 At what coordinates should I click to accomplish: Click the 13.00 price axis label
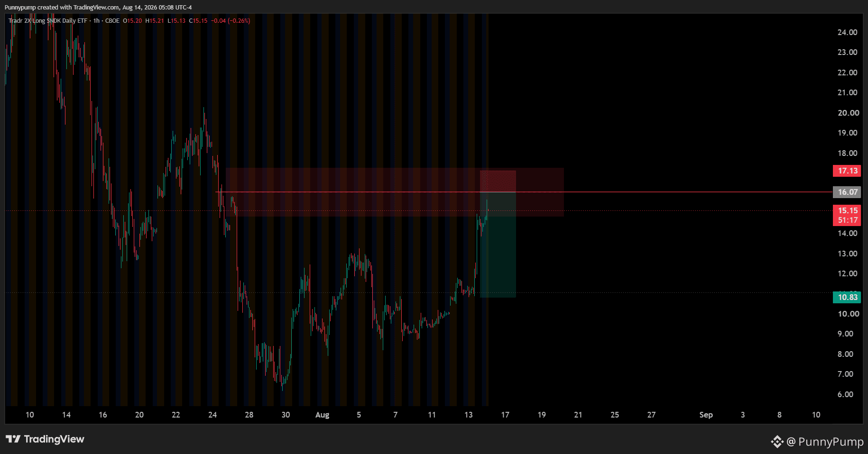847,254
